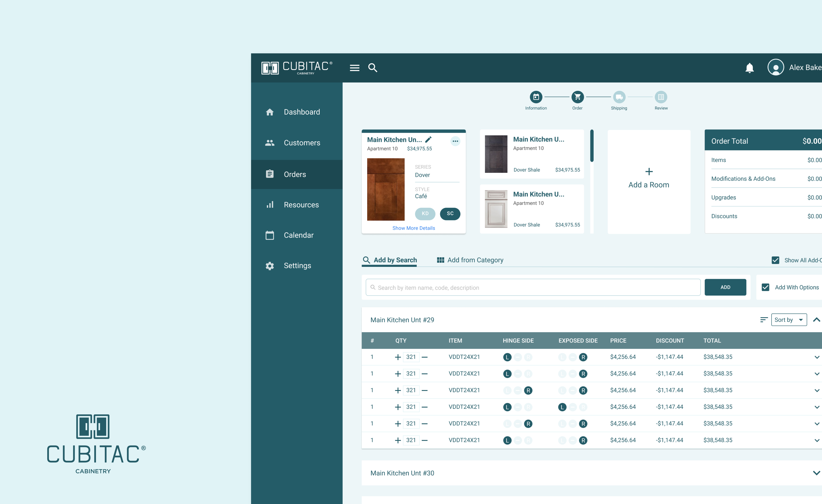Open Resources in the sidebar
The width and height of the screenshot is (822, 504).
tap(297, 205)
